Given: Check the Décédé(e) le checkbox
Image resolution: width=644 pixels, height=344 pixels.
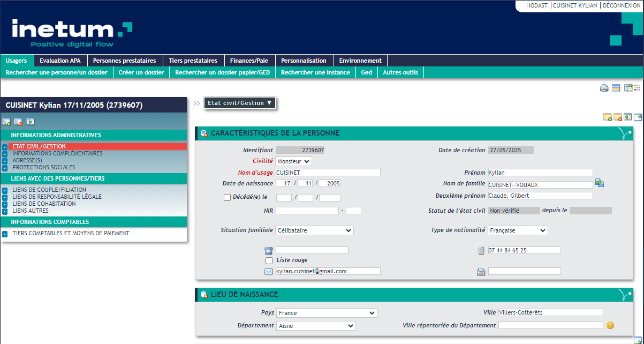Looking at the screenshot, I should tap(227, 197).
